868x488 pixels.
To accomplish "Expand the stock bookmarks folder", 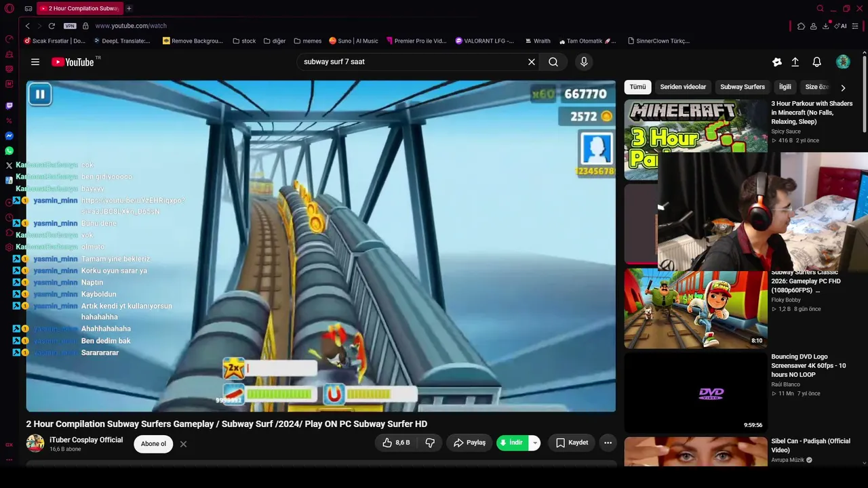I will tap(244, 41).
